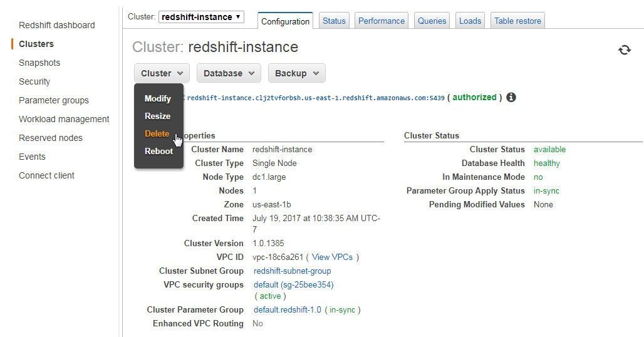This screenshot has height=337, width=644.
Task: Click the VPC ID value vpc-18c6a261
Action: click(278, 257)
